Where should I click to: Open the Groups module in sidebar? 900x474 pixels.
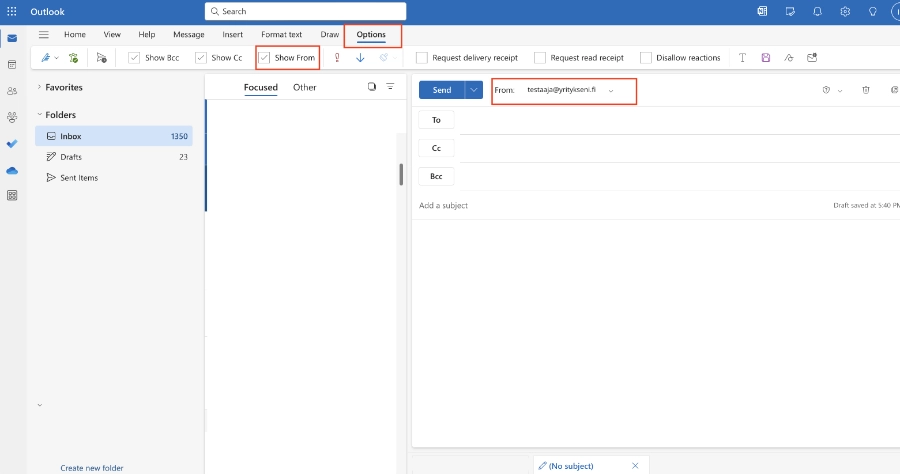12,117
